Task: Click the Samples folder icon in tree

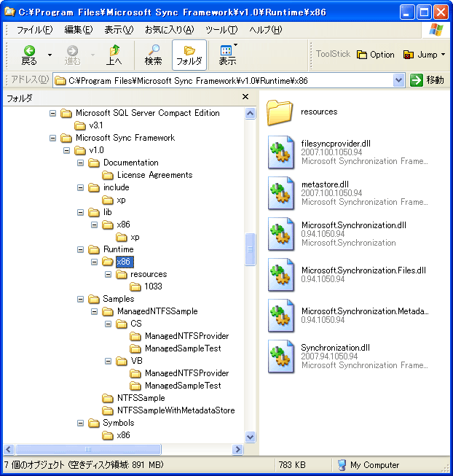Action: (x=94, y=300)
